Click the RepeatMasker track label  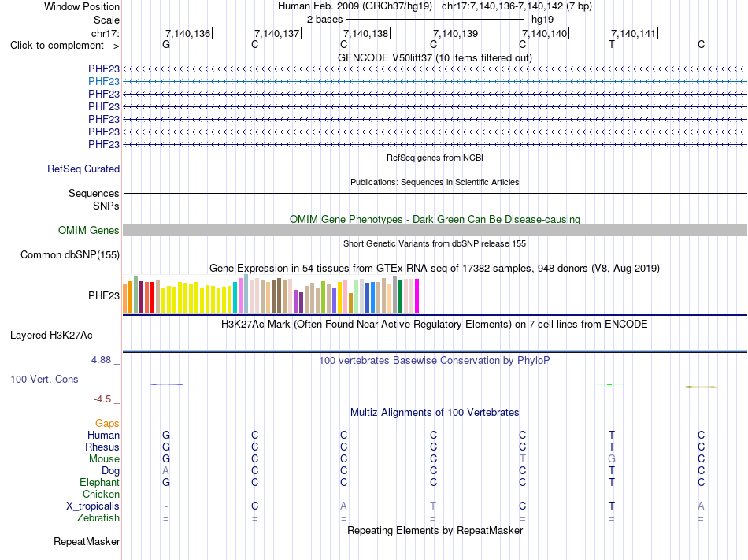click(87, 541)
